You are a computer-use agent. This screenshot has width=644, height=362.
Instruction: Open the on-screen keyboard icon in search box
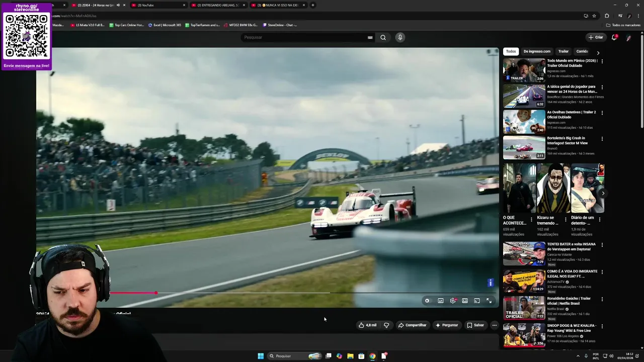370,37
